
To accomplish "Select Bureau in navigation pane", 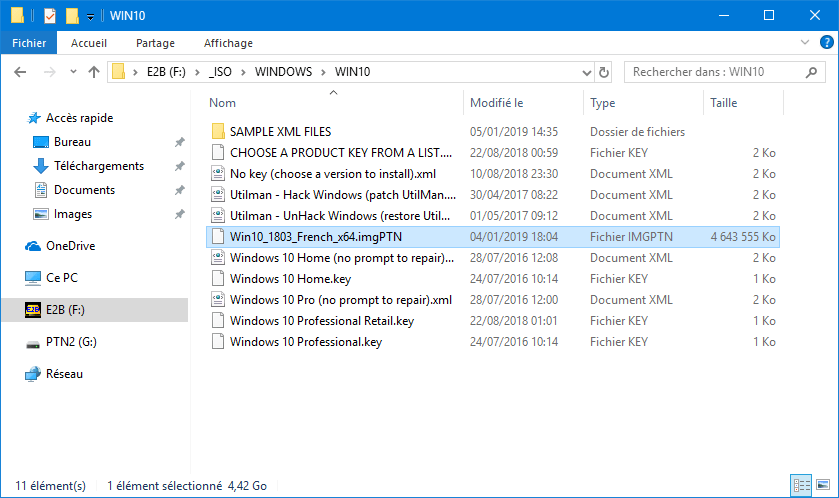I will pos(72,142).
